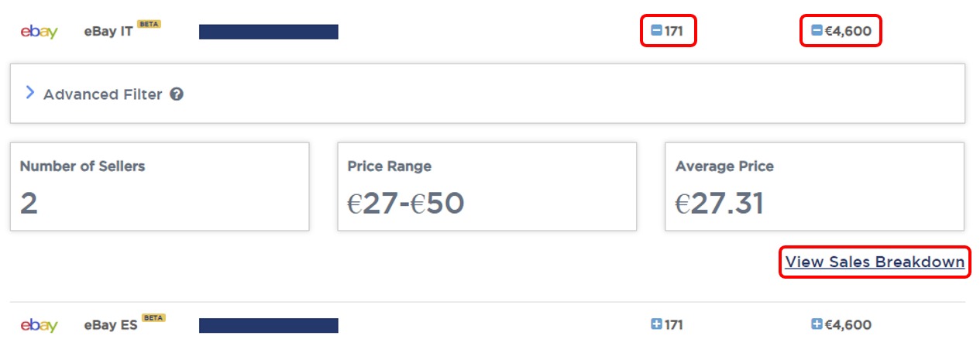Click the BETA badge beside eBay IT
The image size is (980, 346).
click(x=150, y=25)
